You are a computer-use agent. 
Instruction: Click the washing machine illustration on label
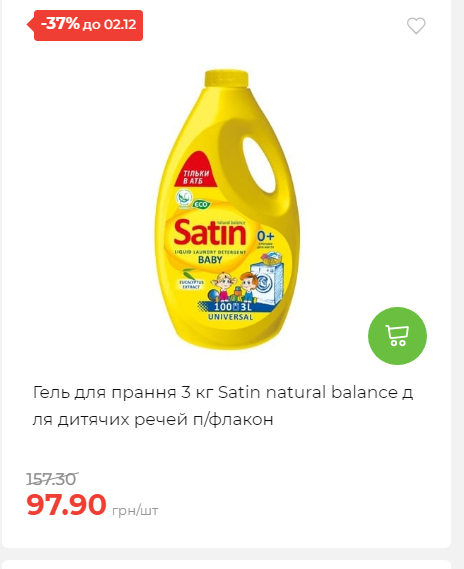pyautogui.click(x=267, y=278)
